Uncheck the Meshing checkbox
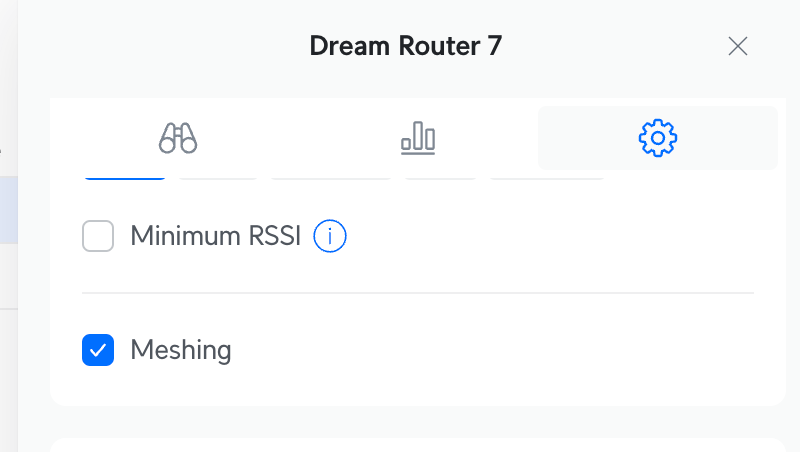 (98, 350)
